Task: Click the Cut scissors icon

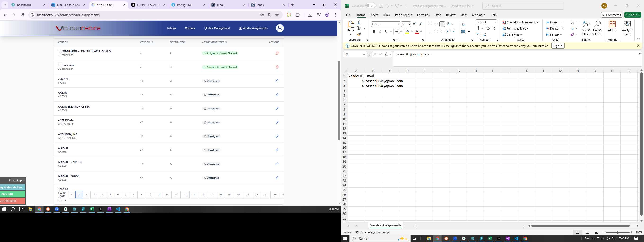Action: [359, 22]
